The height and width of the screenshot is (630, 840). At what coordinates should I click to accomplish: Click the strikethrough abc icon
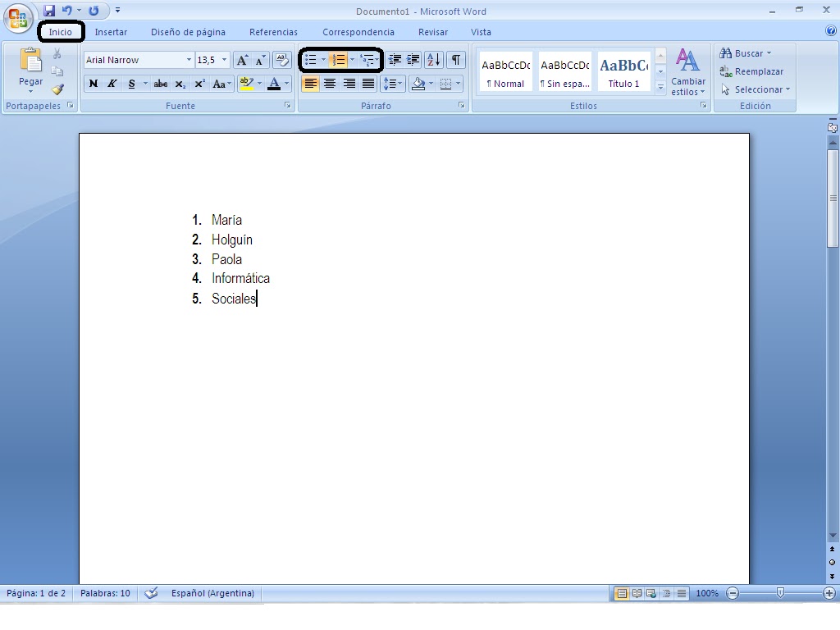click(x=159, y=84)
